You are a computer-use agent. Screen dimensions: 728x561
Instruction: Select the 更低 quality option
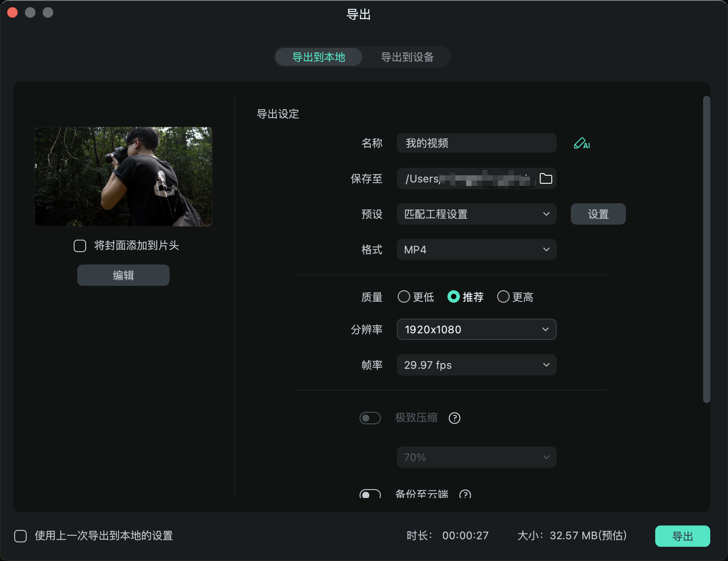pos(404,297)
